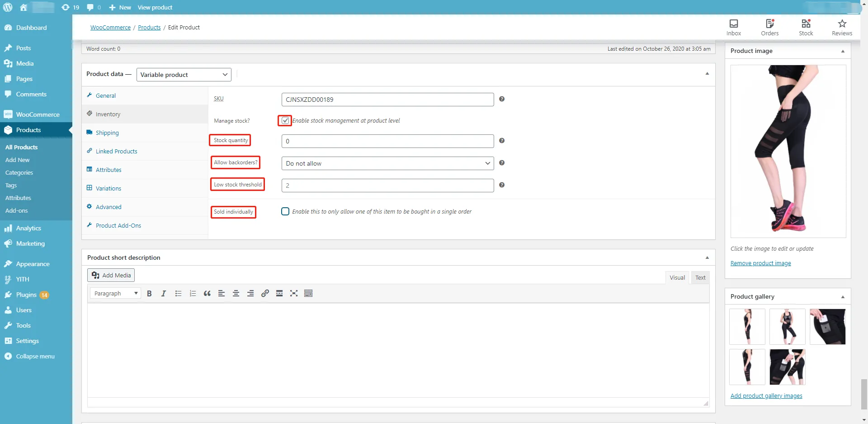Click the Remove product image link
The image size is (868, 424).
pos(760,263)
